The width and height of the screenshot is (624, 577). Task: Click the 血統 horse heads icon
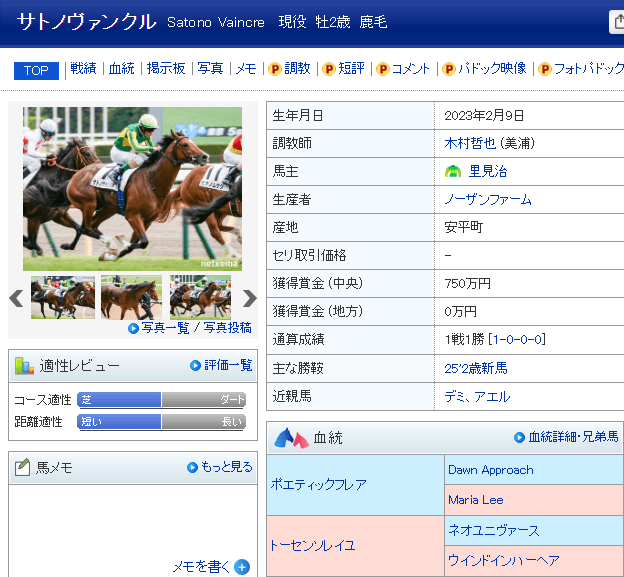tap(291, 438)
